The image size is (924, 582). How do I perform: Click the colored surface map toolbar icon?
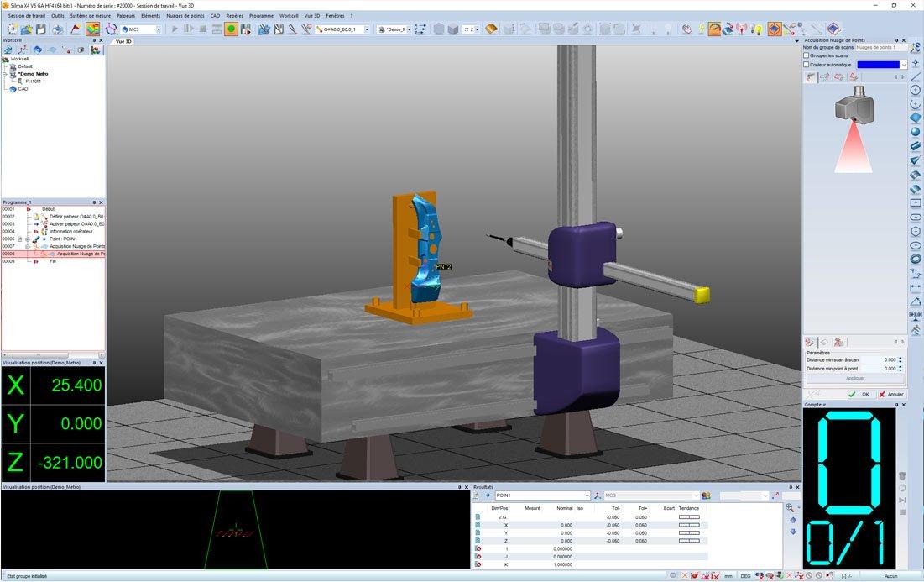pyautogui.click(x=93, y=29)
